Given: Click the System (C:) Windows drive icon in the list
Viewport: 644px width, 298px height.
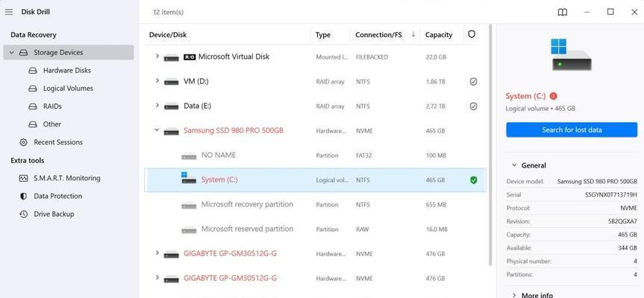Looking at the screenshot, I should point(189,178).
